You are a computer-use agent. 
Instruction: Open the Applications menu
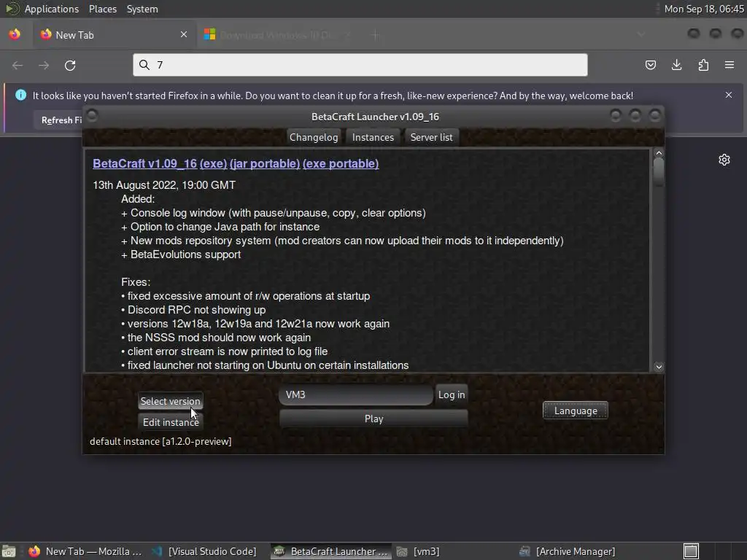pos(52,9)
